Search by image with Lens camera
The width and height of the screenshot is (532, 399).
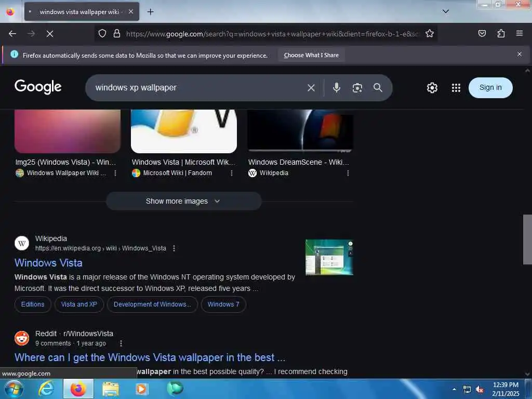(357, 88)
